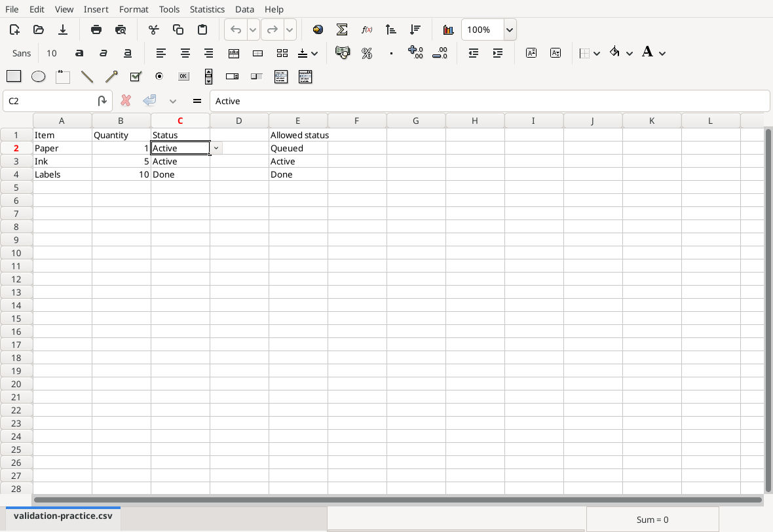Select cell E2 containing Queued
773x532 pixels.
tap(298, 148)
